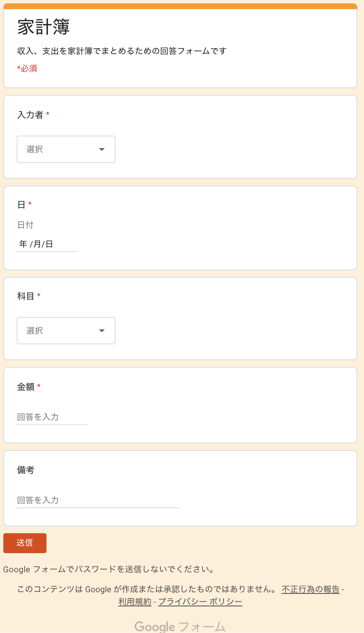Click the 回答を入力 field under 金額
Image resolution: width=364 pixels, height=633 pixels.
(52, 417)
